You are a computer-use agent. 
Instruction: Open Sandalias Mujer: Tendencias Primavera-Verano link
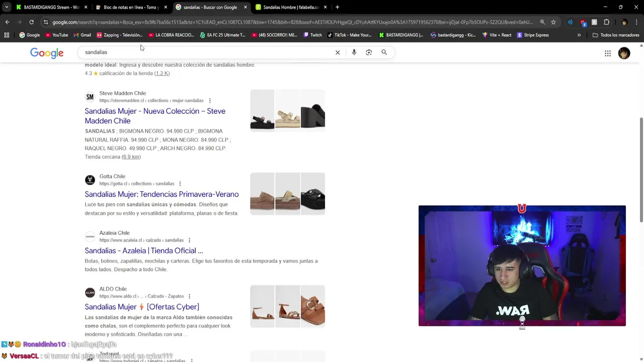pyautogui.click(x=162, y=194)
